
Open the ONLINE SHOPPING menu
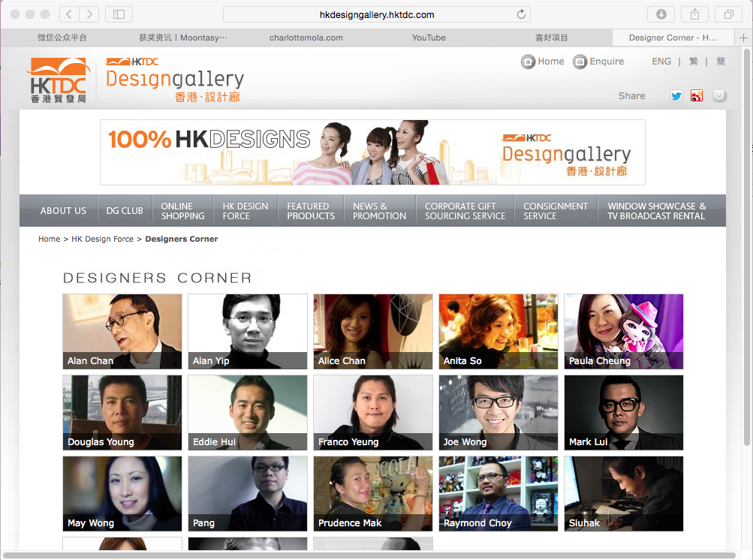tap(182, 210)
